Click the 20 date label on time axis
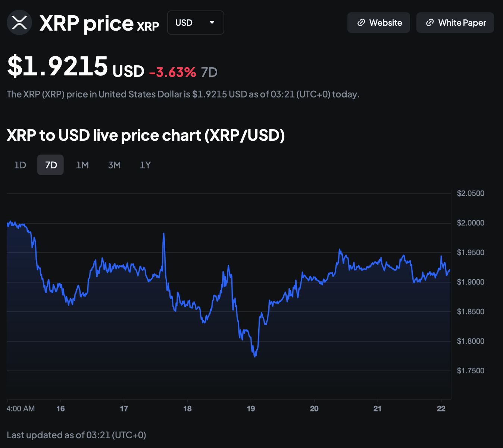503x448 pixels. point(314,408)
